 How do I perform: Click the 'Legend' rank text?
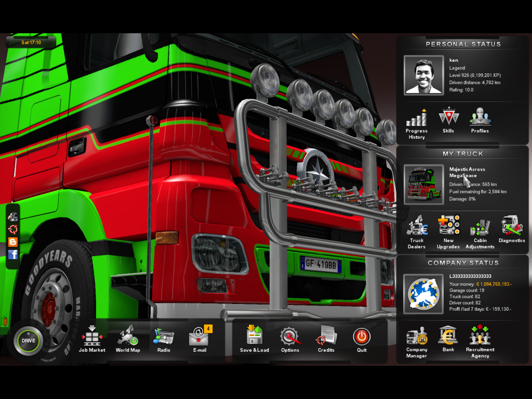(x=457, y=68)
